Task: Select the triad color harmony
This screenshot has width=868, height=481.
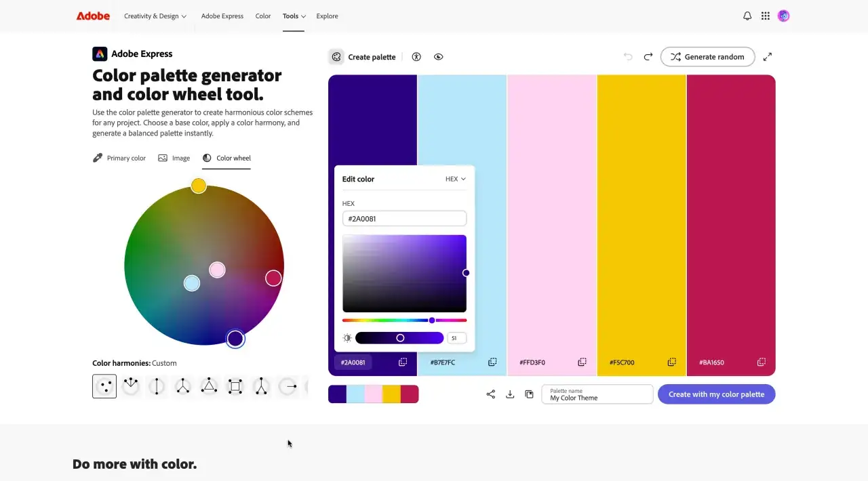Action: pos(209,386)
